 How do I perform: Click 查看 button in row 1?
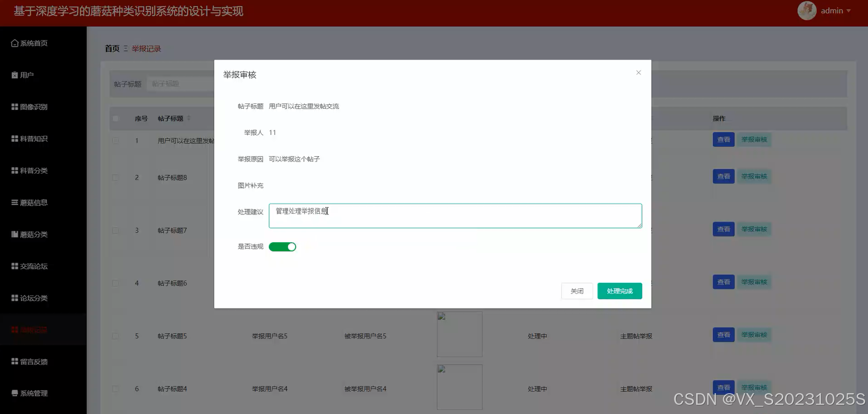[723, 140]
